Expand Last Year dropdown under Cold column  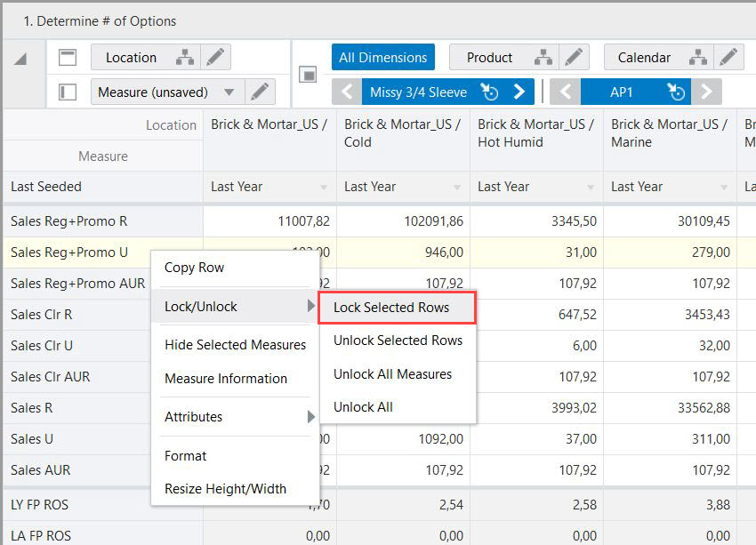tap(456, 187)
